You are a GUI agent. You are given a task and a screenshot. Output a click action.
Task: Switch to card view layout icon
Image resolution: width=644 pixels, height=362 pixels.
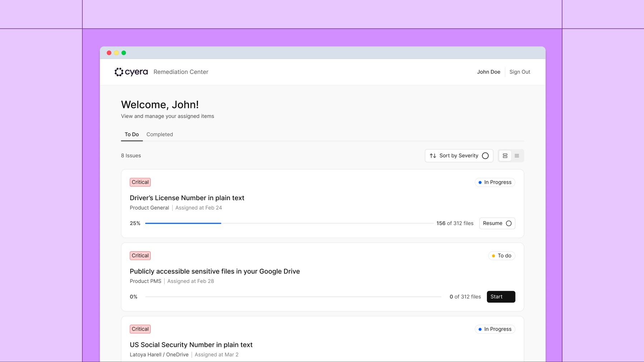coord(505,156)
